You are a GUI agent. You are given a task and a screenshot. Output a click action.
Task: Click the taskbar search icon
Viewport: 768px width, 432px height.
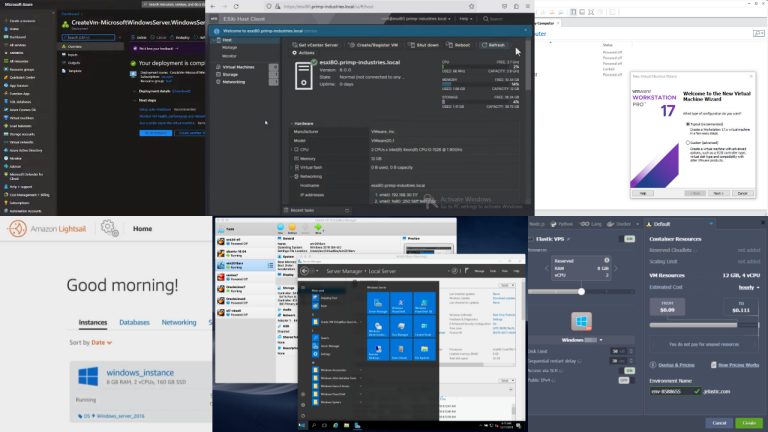coord(313,426)
